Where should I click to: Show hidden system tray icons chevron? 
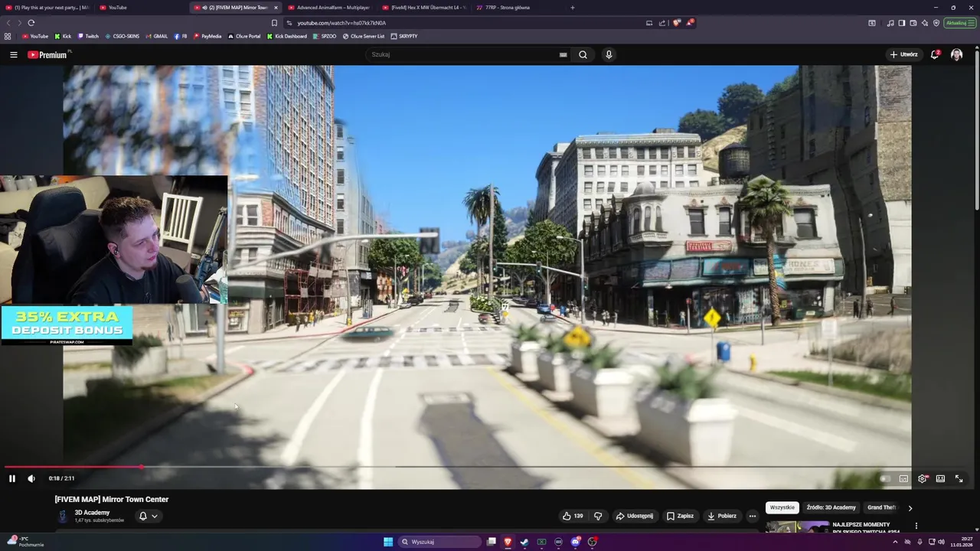pyautogui.click(x=895, y=542)
